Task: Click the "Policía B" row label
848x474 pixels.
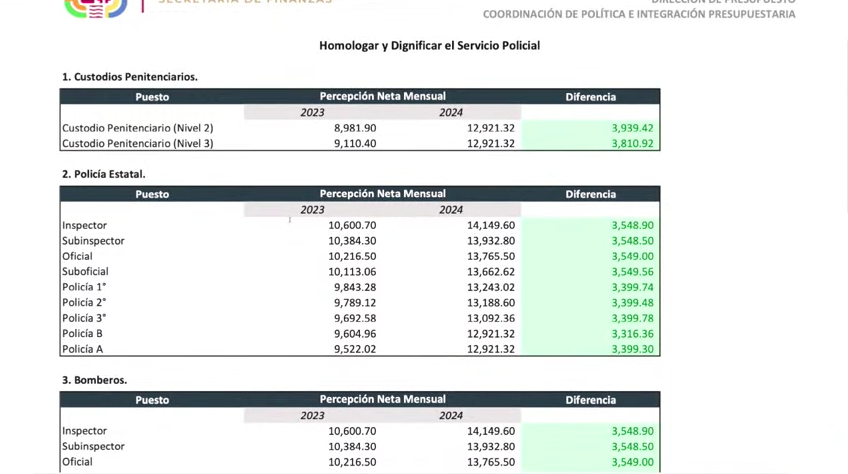Action: [x=82, y=334]
